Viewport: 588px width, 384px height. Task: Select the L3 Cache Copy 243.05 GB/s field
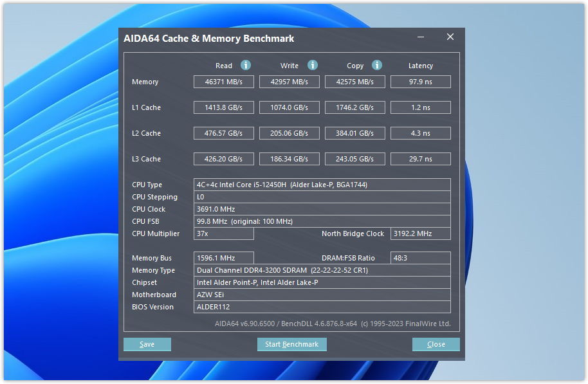click(x=355, y=159)
